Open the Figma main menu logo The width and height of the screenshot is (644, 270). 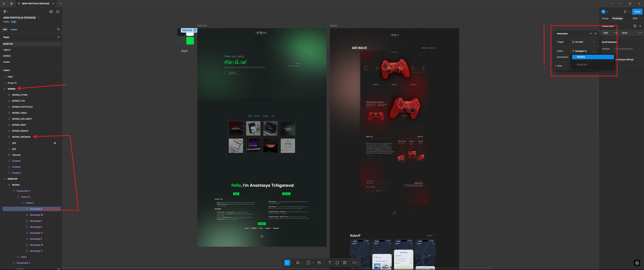(4, 11)
